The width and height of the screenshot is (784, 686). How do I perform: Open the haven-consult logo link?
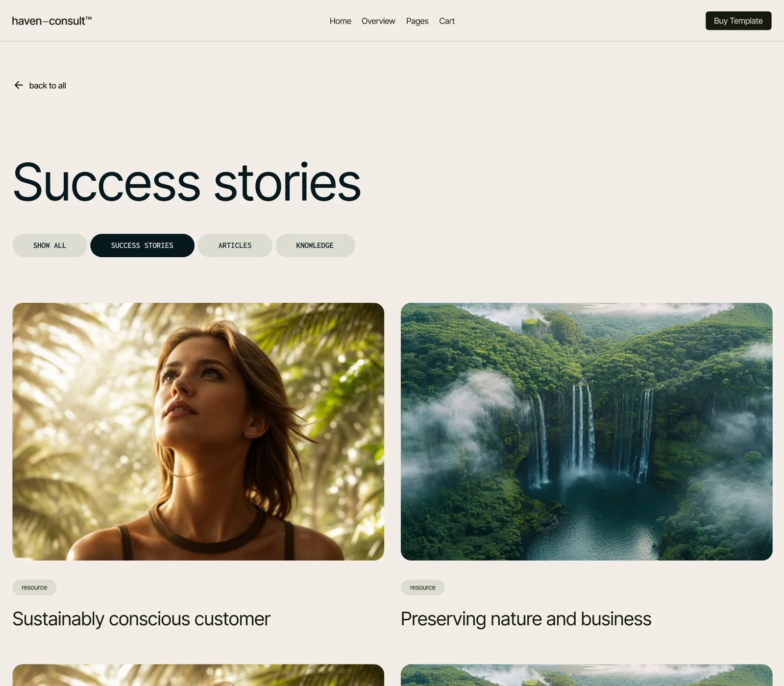[x=52, y=21]
